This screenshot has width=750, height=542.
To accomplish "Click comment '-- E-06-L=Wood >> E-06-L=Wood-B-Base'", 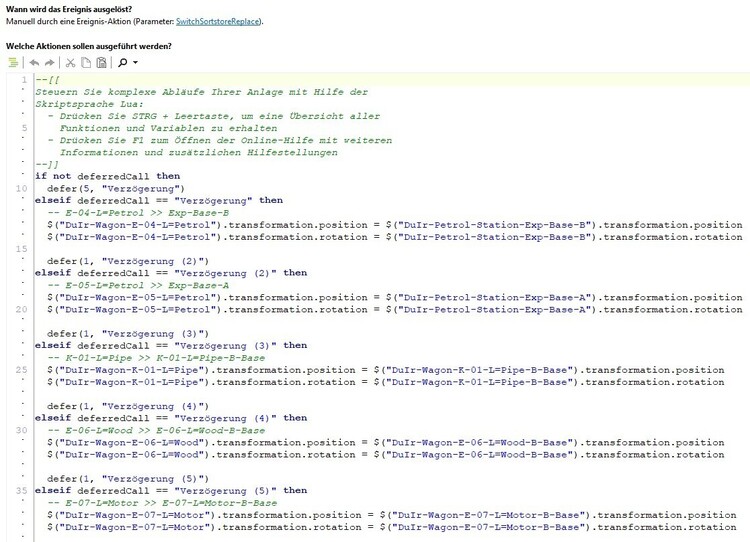I will tap(156, 431).
